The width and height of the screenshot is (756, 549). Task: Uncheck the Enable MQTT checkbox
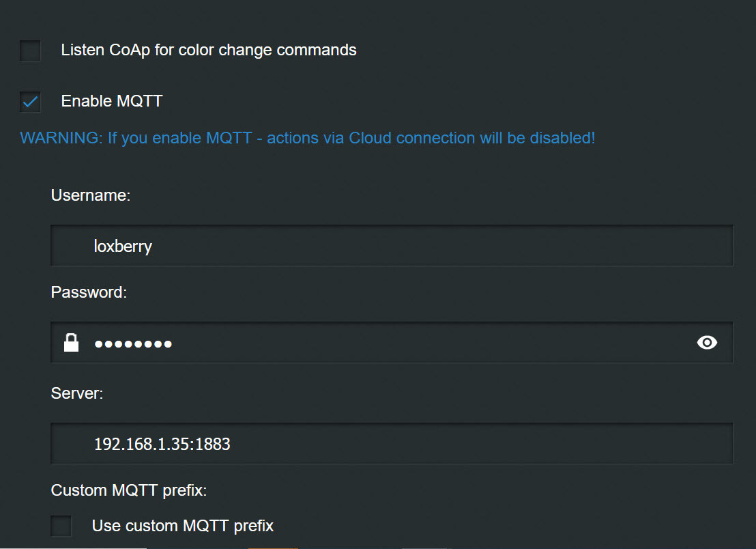pyautogui.click(x=30, y=102)
